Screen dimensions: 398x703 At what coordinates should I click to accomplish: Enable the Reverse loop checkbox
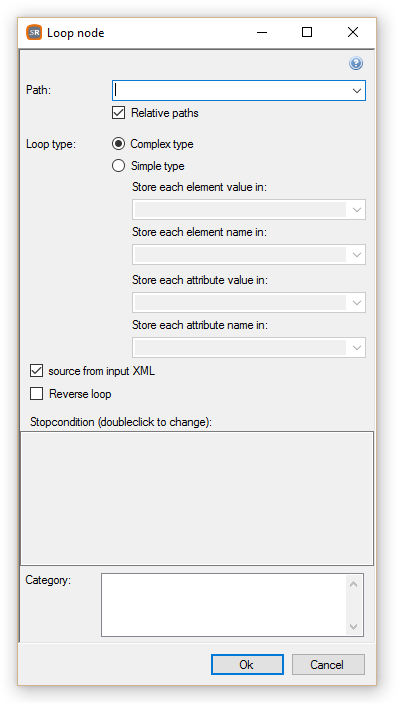[36, 394]
